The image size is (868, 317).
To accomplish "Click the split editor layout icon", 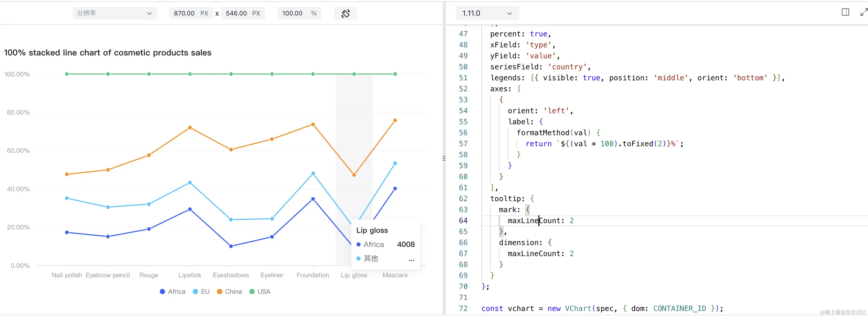I will 845,12.
